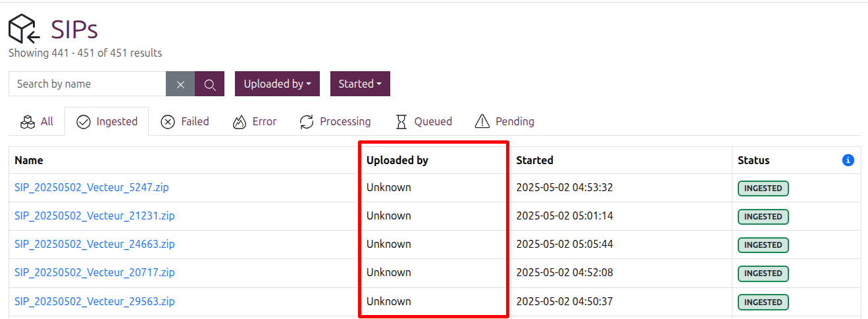Click the Status column info icon
This screenshot has width=868, height=319.
(848, 160)
